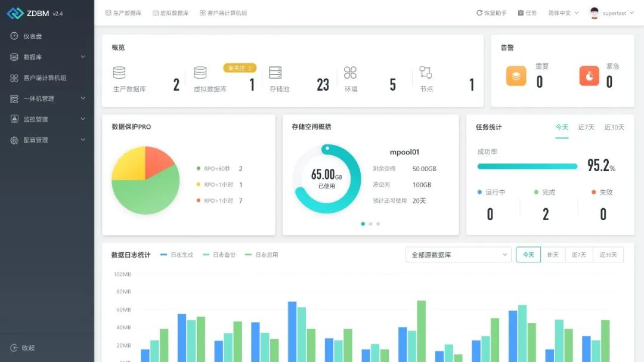Select first storage pool carousel dot
This screenshot has width=644, height=362.
click(363, 224)
